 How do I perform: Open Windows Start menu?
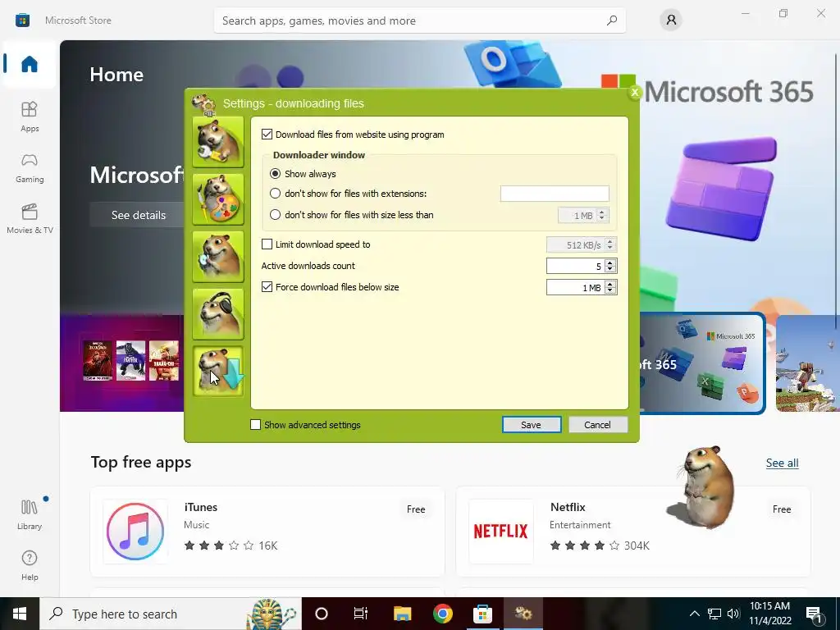(x=20, y=614)
